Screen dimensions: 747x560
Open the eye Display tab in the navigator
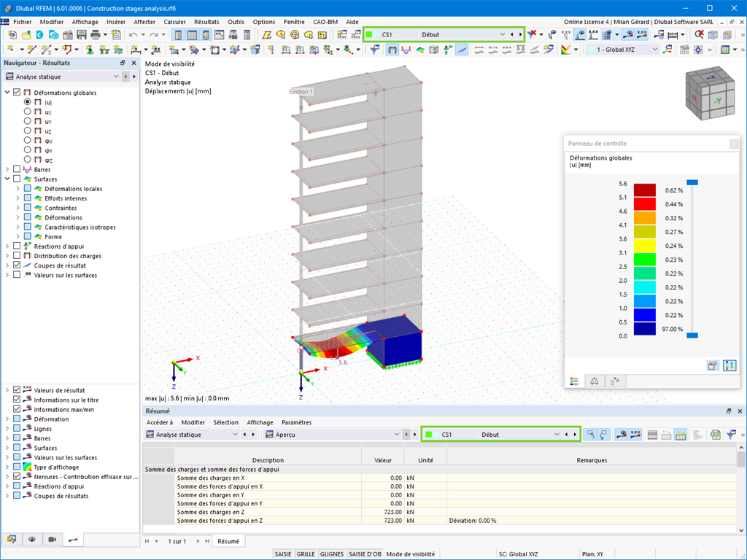32,539
